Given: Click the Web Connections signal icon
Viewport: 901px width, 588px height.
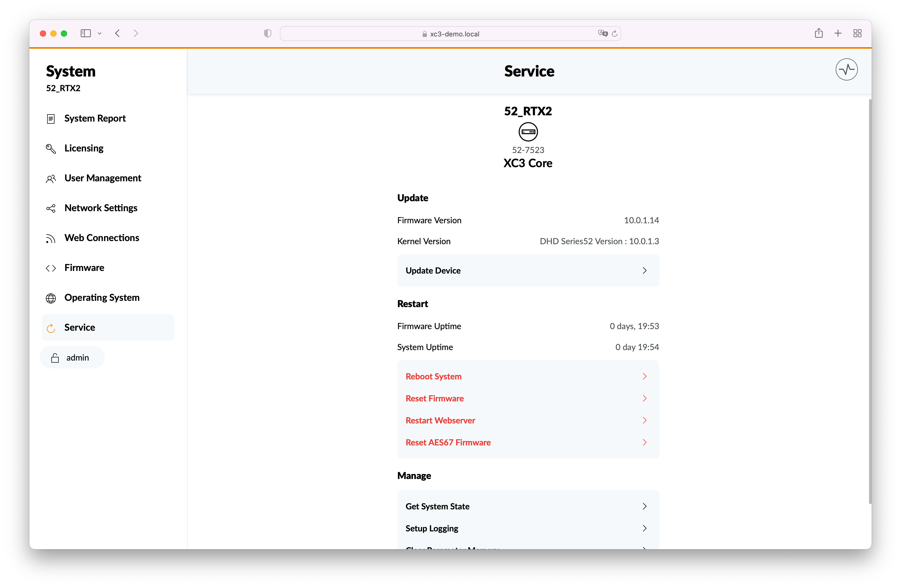Looking at the screenshot, I should 51,238.
